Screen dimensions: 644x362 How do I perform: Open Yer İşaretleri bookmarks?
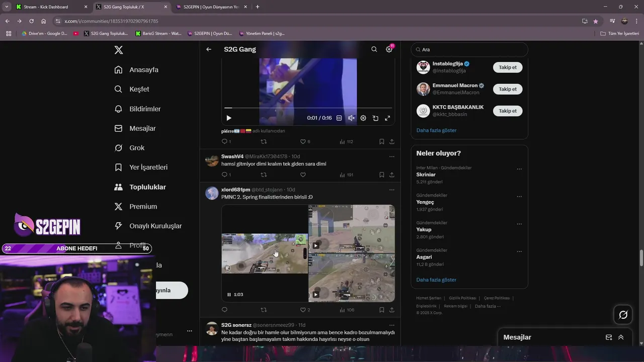141,167
